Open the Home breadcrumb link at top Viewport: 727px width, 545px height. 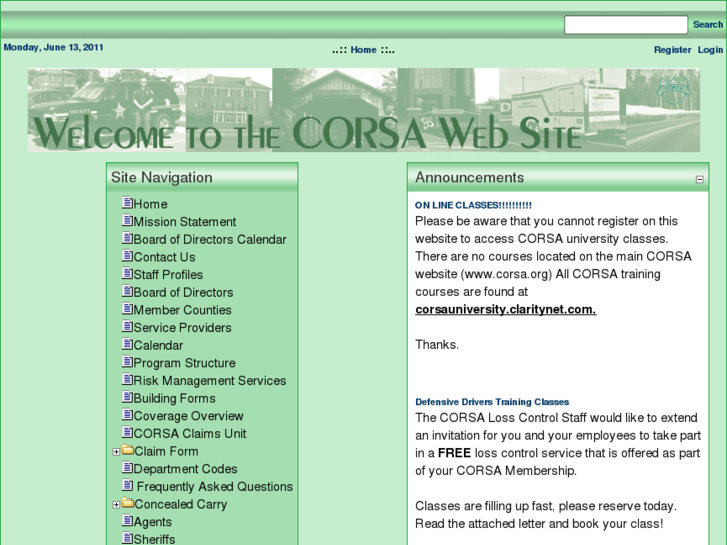click(364, 50)
